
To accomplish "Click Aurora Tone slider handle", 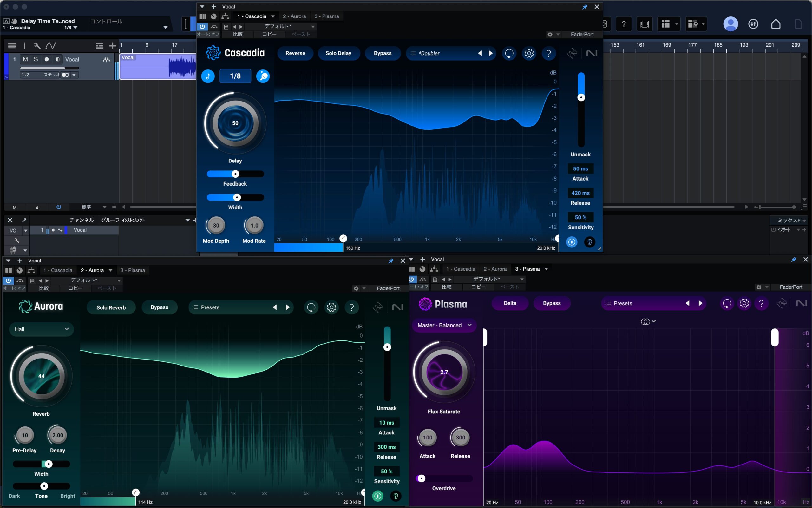I will pyautogui.click(x=44, y=486).
